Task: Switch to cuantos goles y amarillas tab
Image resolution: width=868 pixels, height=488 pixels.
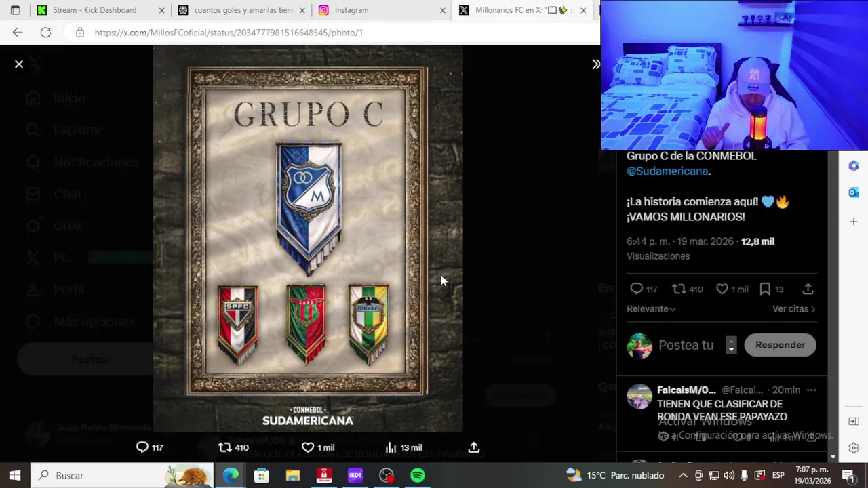Action: [x=243, y=10]
